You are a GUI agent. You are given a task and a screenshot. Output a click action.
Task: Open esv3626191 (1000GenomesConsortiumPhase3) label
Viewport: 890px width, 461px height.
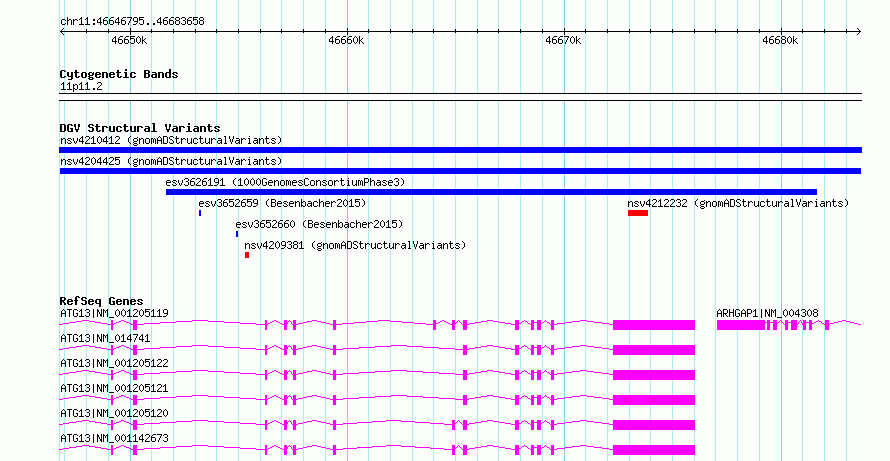286,182
